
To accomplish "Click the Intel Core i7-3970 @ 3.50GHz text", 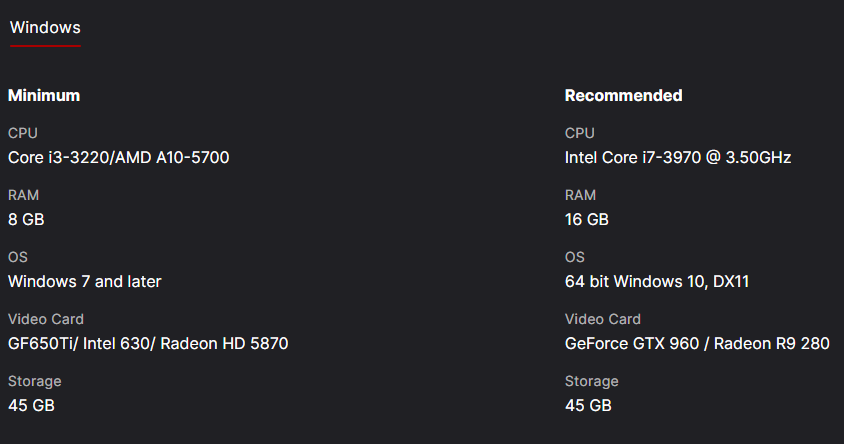I will point(678,157).
